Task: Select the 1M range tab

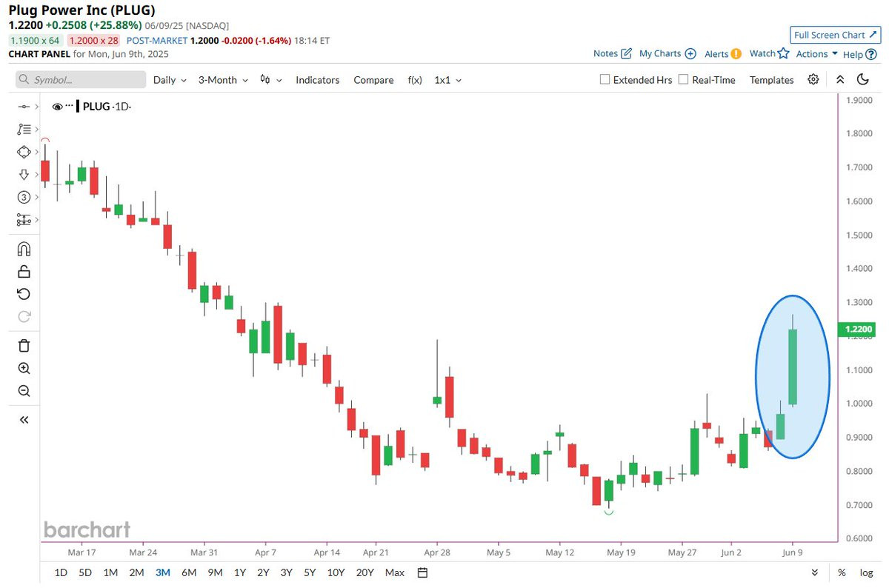Action: point(110,572)
